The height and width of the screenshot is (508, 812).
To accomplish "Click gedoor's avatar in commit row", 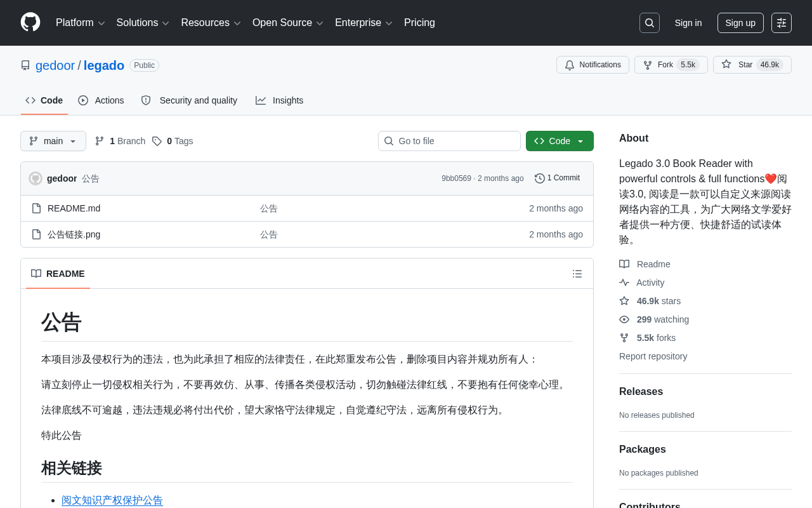I will coord(36,178).
